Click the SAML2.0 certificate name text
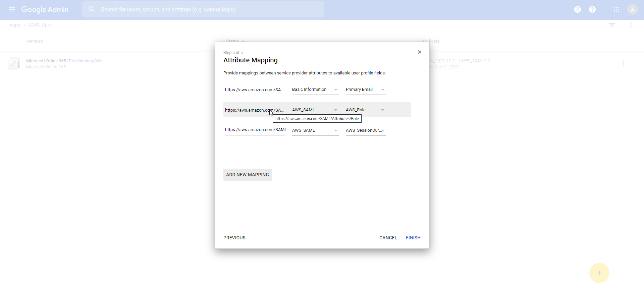Screen dimensions: 644x293 tap(460, 61)
